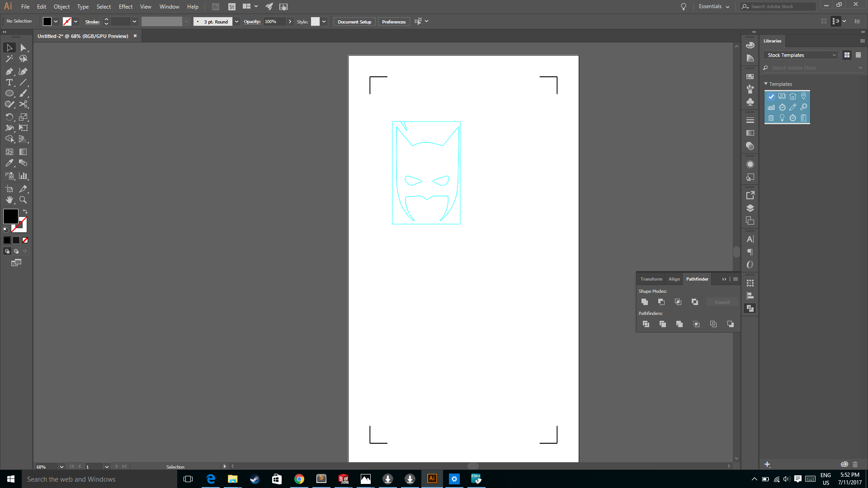This screenshot has width=868, height=488.
Task: Open the Stock Templates library dropdown
Action: [x=801, y=55]
